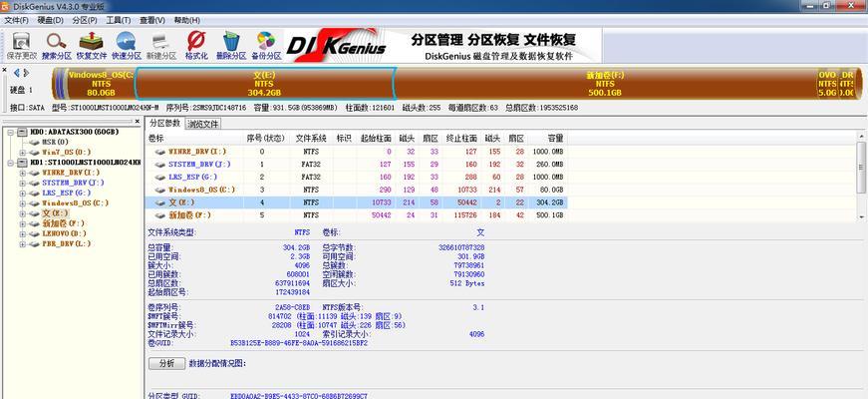Expand LRS_ESP(G:) tree node
Screen dimensions: 868x399
pyautogui.click(x=23, y=193)
